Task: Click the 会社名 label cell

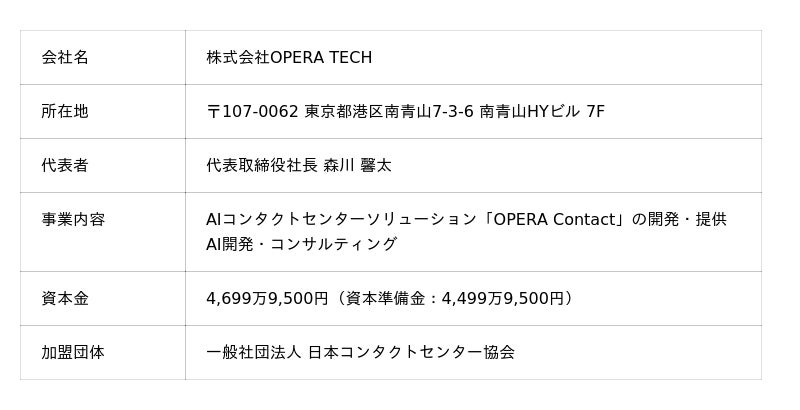Action: 65,57
